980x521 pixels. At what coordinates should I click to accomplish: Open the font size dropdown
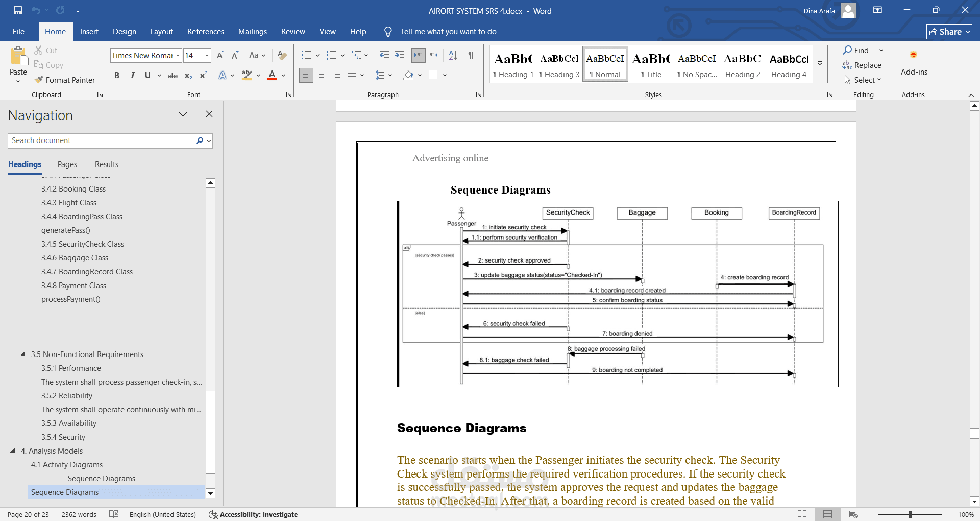click(x=207, y=56)
